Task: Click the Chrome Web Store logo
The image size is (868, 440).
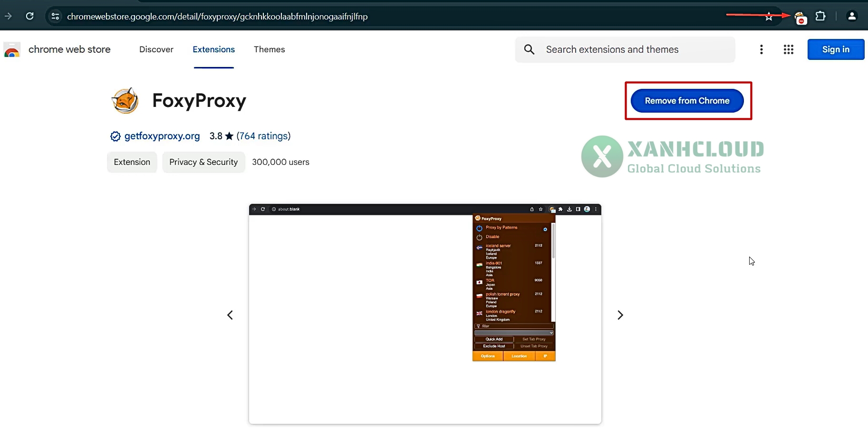Action: tap(12, 49)
